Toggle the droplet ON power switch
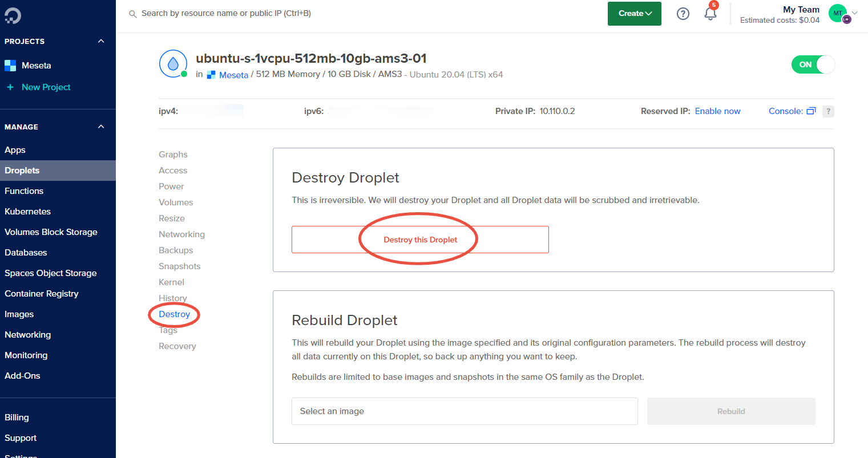 pyautogui.click(x=813, y=64)
